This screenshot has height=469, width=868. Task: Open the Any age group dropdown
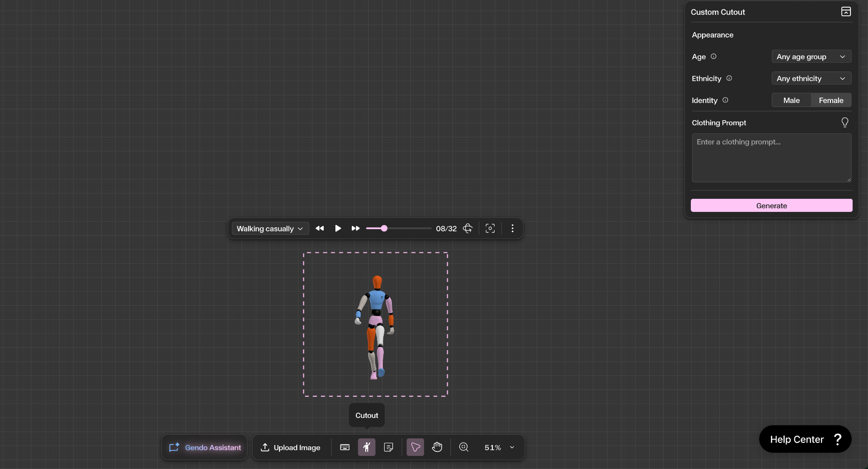(x=811, y=56)
